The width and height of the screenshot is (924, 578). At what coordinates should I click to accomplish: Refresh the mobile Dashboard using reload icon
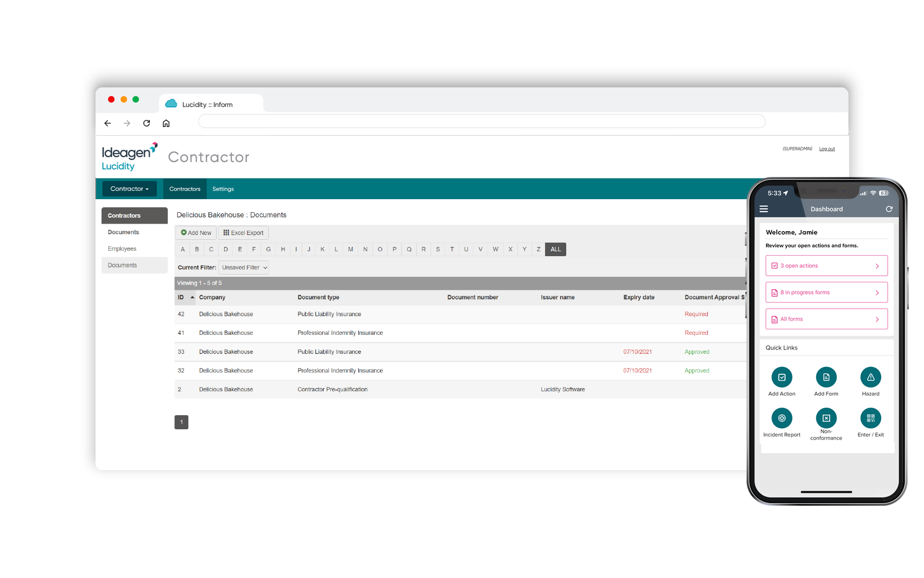click(x=889, y=209)
